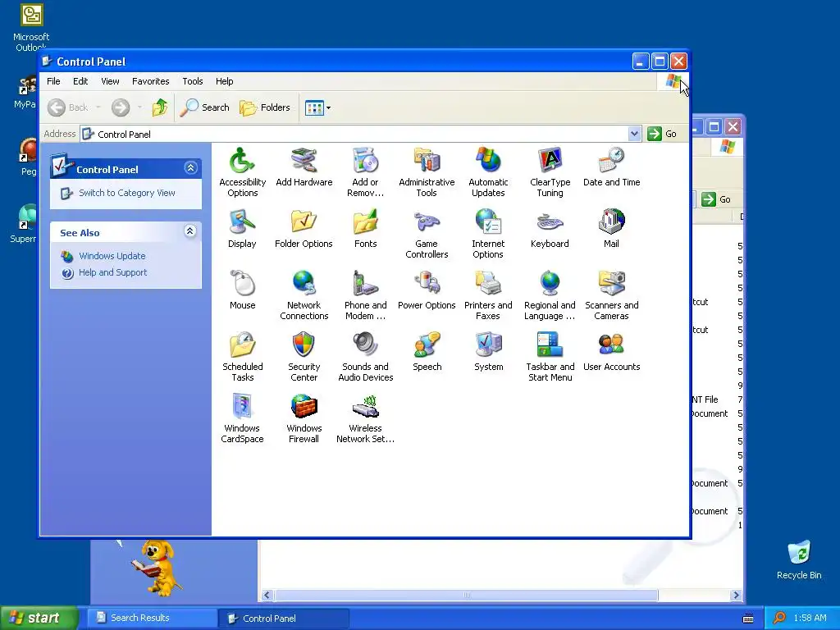Viewport: 840px width, 630px height.
Task: Select Sounds and Audio Devices icon
Action: (365, 345)
